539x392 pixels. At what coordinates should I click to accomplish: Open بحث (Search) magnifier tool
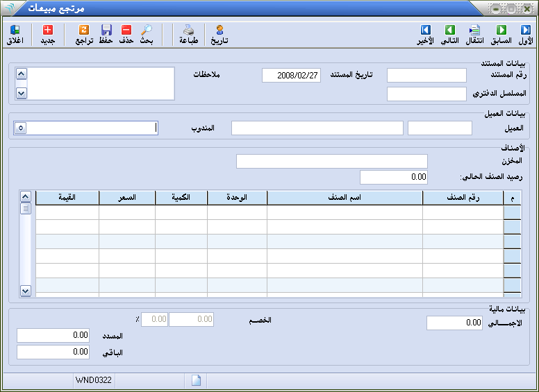tap(147, 31)
